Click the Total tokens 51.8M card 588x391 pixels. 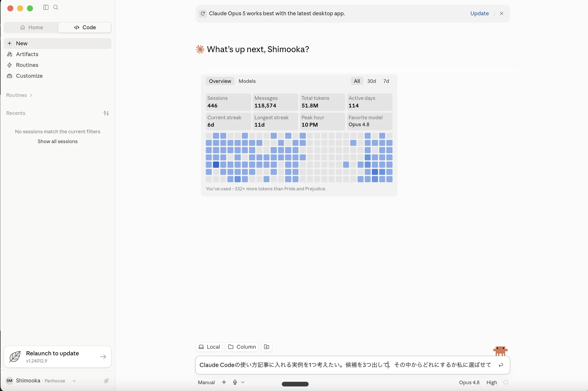(x=322, y=102)
